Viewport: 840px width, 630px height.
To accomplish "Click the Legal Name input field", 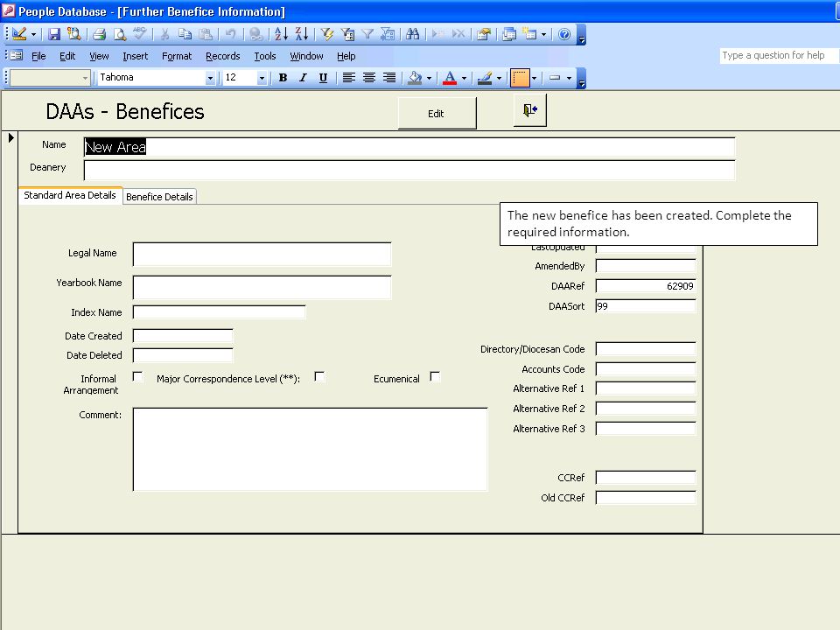I will point(262,254).
